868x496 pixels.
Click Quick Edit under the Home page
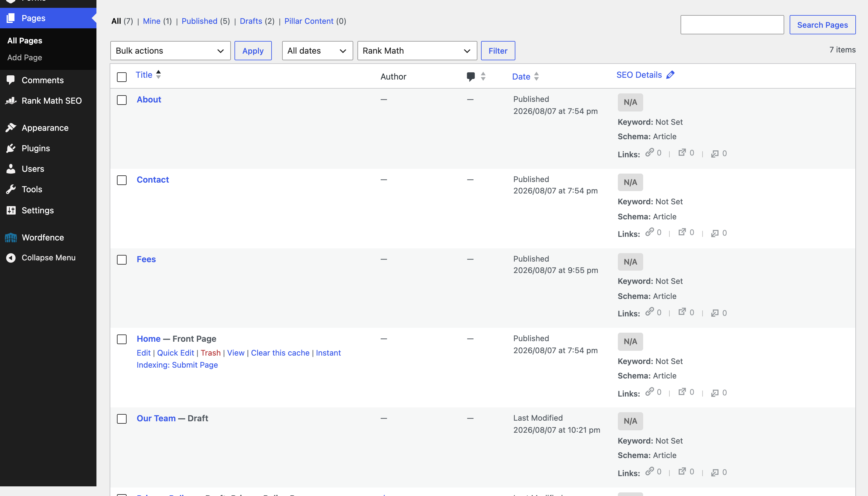(175, 353)
